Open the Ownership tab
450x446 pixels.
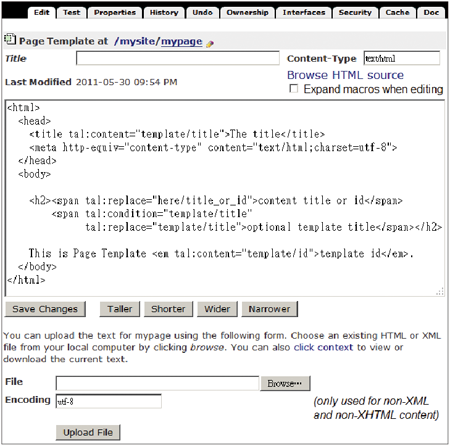(x=248, y=13)
